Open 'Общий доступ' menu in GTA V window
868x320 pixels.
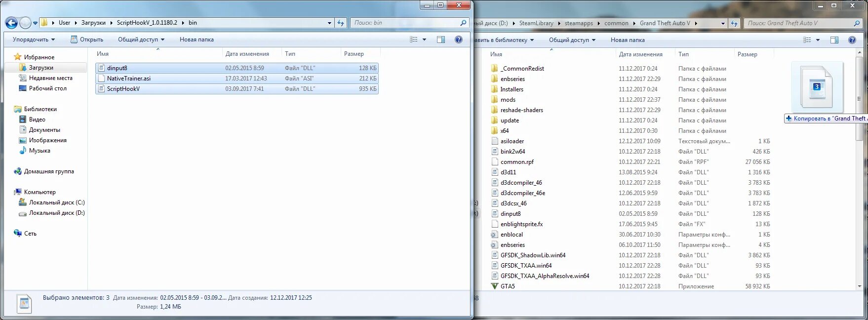pos(572,40)
